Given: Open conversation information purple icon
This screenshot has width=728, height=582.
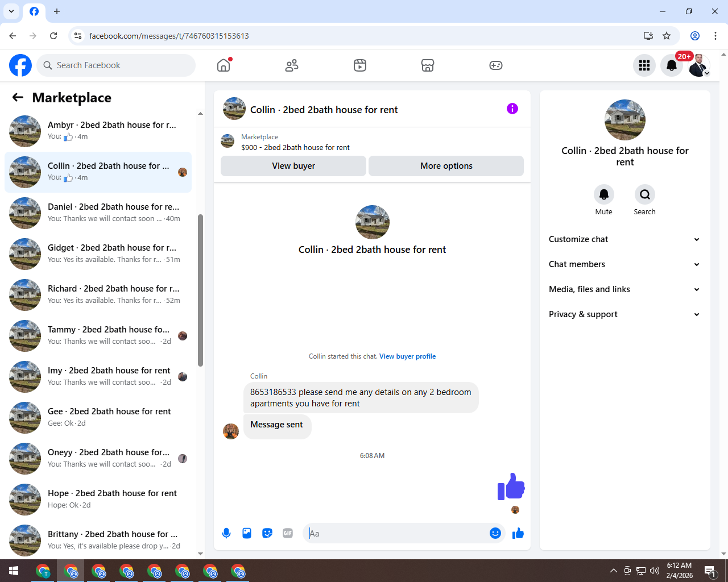Looking at the screenshot, I should (x=512, y=109).
